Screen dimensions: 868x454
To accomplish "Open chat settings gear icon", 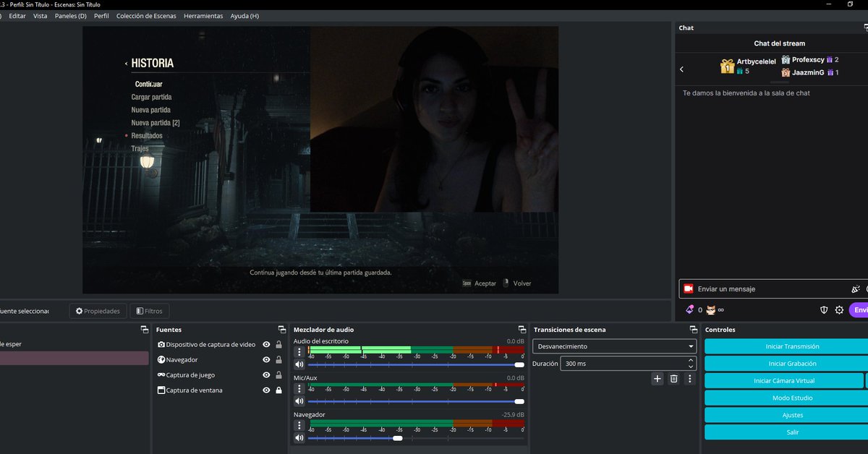I will click(839, 309).
